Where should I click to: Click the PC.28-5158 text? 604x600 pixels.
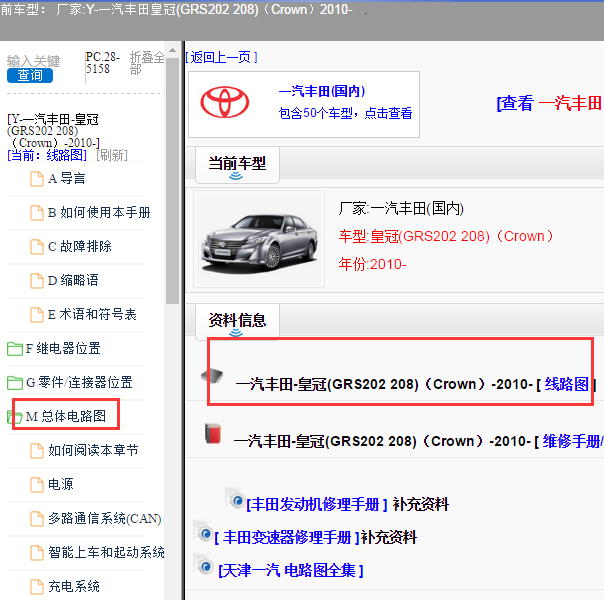[x=102, y=63]
